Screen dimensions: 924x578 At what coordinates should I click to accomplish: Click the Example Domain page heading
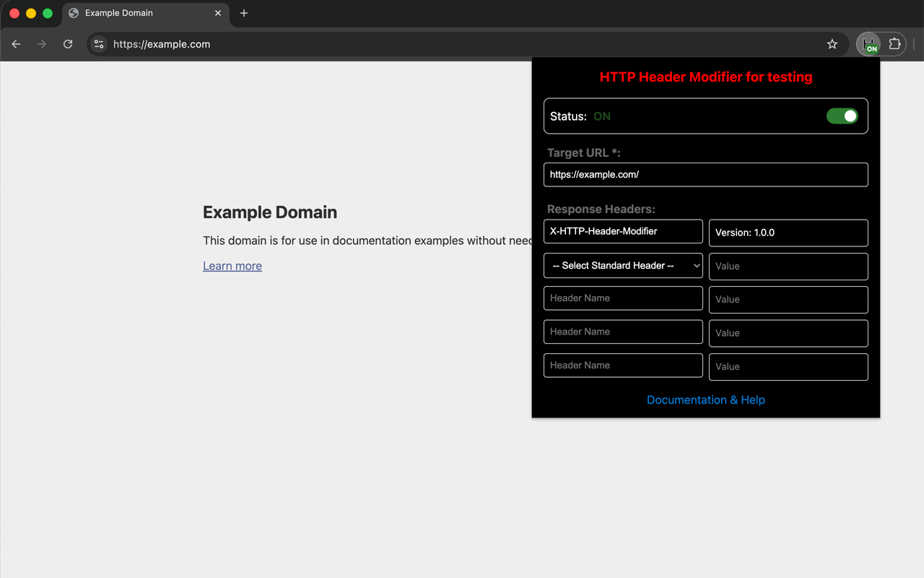(x=270, y=212)
